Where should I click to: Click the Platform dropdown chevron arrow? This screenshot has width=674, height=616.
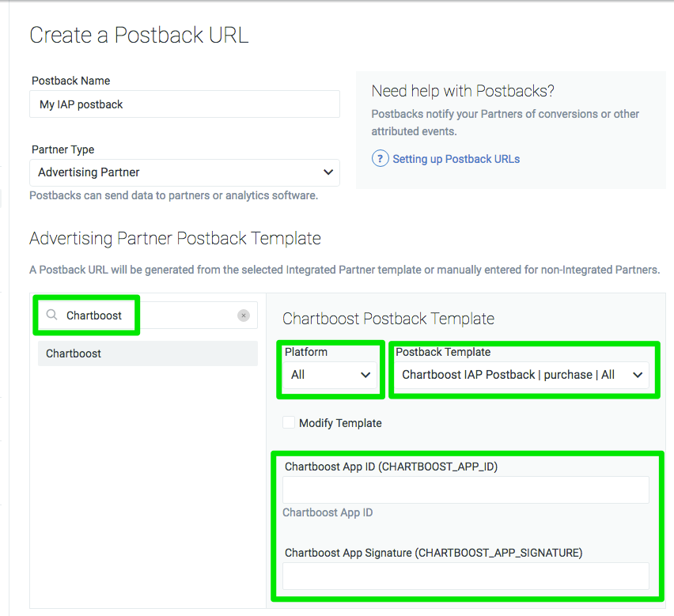point(365,375)
